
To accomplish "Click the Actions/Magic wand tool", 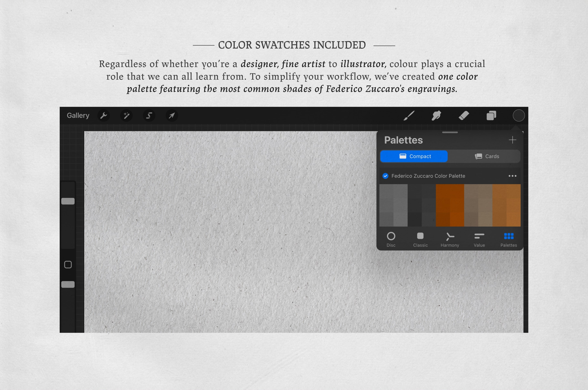I will point(127,115).
